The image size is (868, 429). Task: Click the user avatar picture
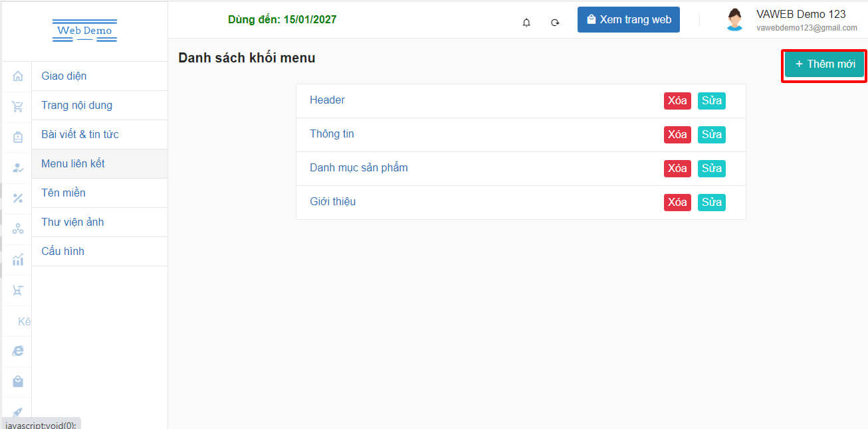tap(734, 20)
